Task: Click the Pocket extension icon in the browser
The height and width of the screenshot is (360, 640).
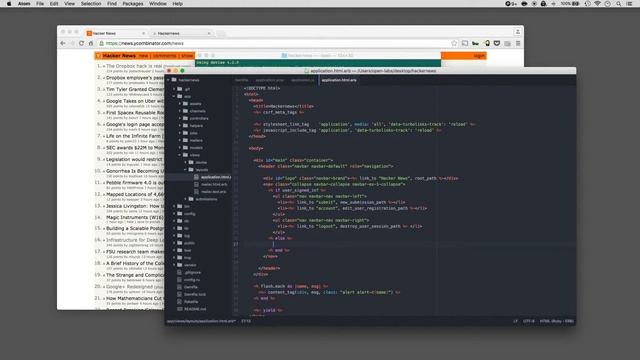Action: (x=497, y=43)
